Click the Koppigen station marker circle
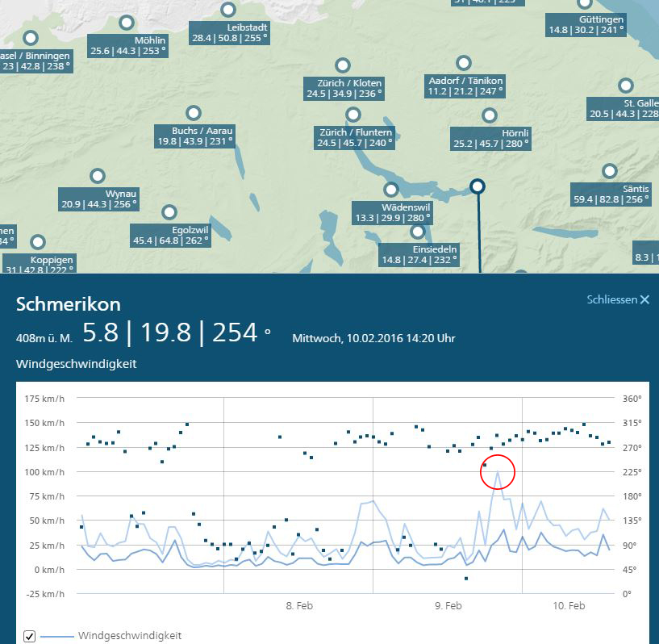Viewport: 659px width, 644px height. pyautogui.click(x=38, y=242)
